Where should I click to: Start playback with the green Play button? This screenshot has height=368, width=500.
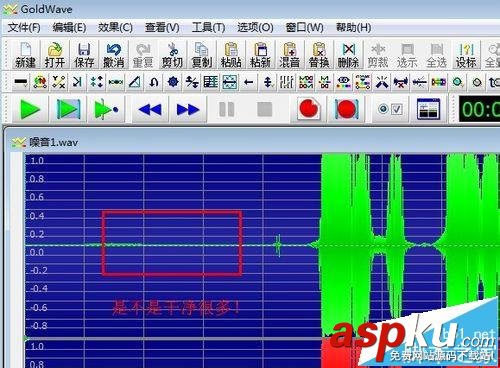(30, 109)
